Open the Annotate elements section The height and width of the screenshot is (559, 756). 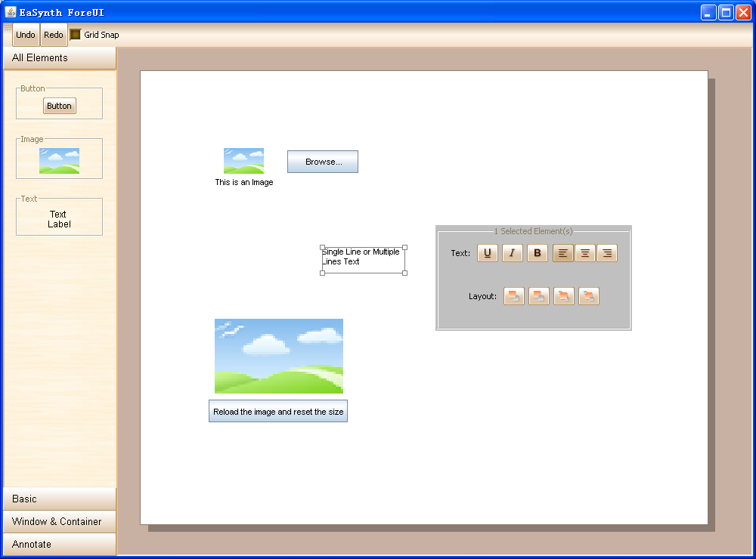click(x=59, y=544)
